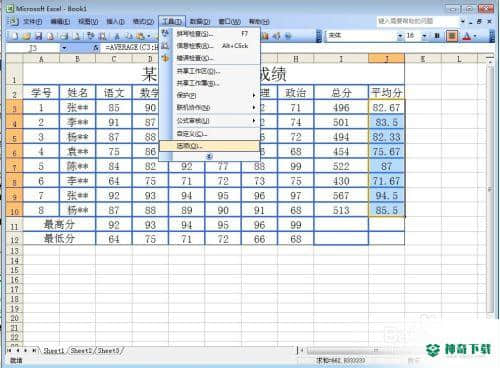Expand the full Tools menu chevron
500x368 pixels.
(209, 156)
